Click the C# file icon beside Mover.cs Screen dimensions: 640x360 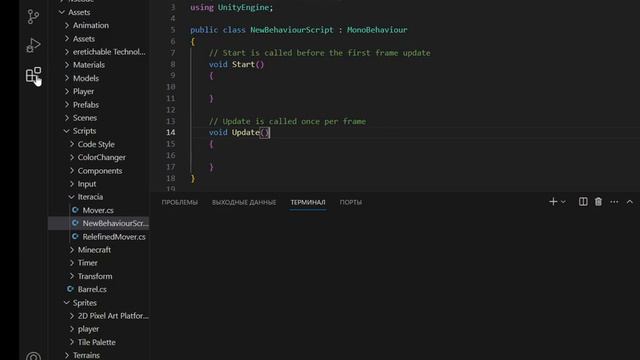[x=75, y=210]
